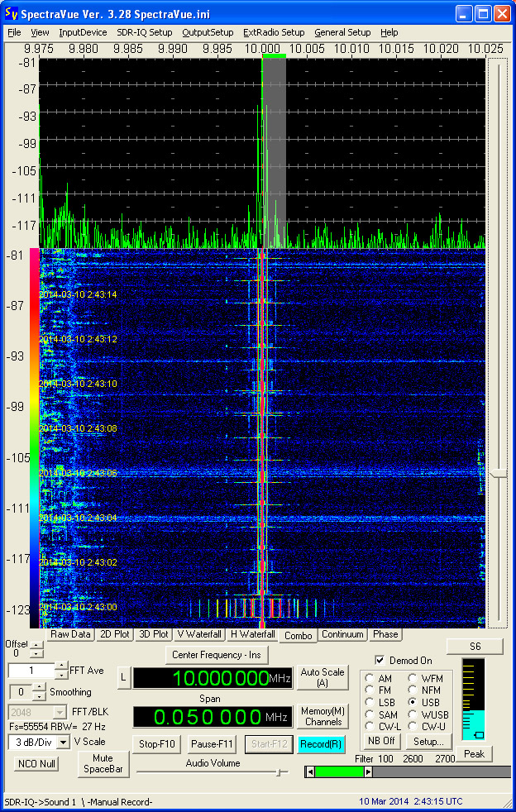Image resolution: width=516 pixels, height=812 pixels.
Task: Increase Smoothing with the up arrow
Action: pyautogui.click(x=40, y=688)
